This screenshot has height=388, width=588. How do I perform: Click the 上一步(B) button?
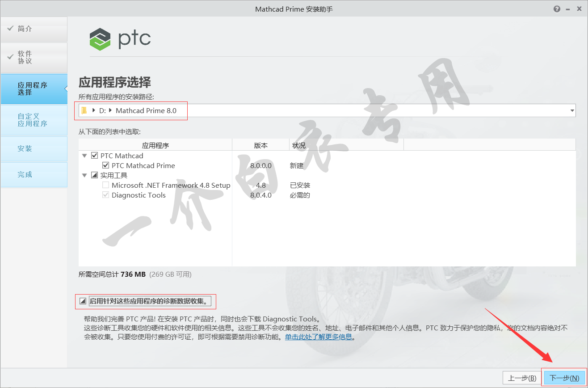coord(522,378)
